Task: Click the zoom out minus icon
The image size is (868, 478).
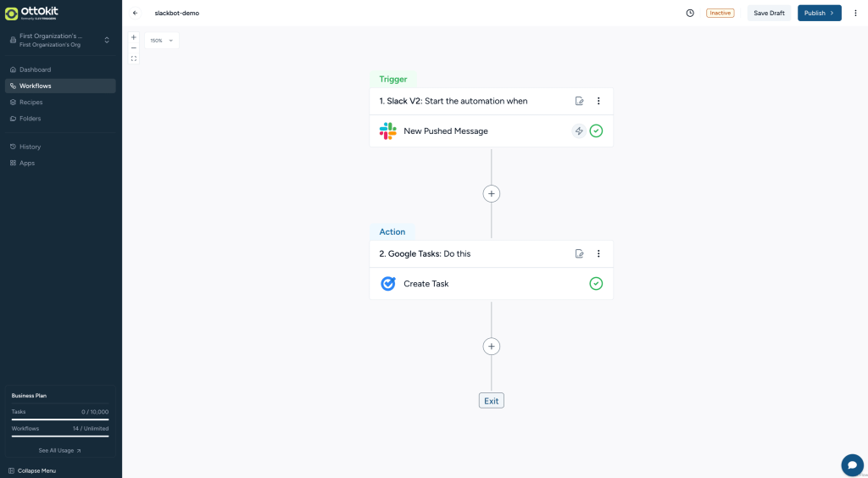Action: click(134, 48)
